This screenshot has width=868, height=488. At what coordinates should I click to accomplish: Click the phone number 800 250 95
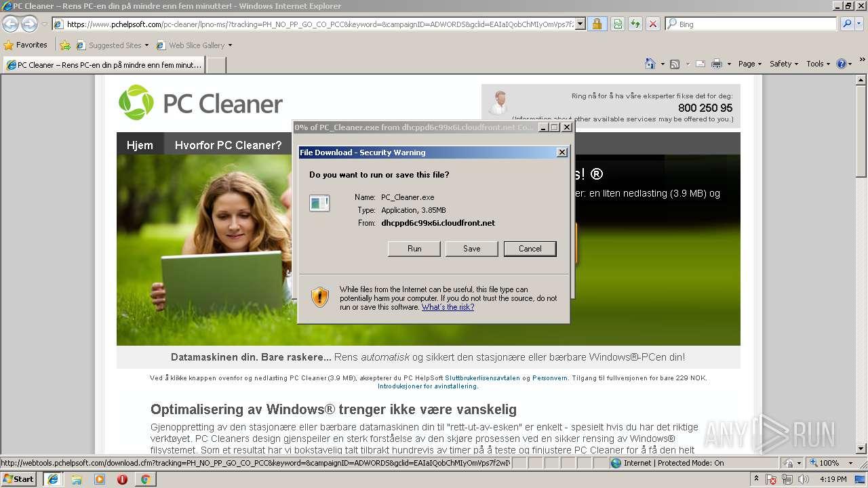(x=705, y=108)
